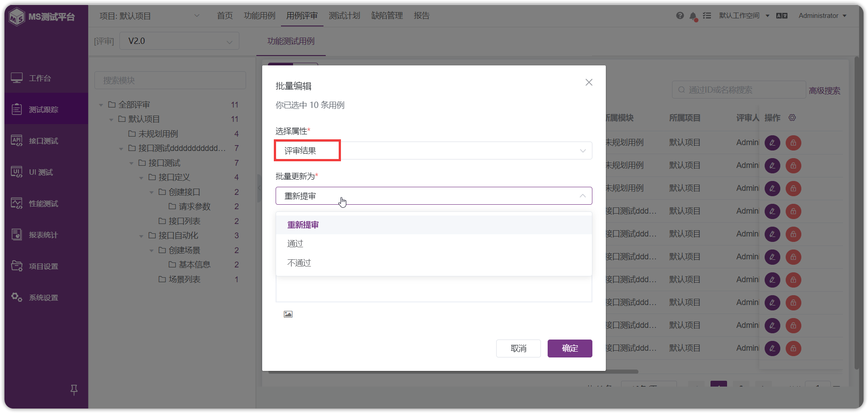This screenshot has width=868, height=413.
Task: Go to the 报告 tab
Action: (421, 16)
